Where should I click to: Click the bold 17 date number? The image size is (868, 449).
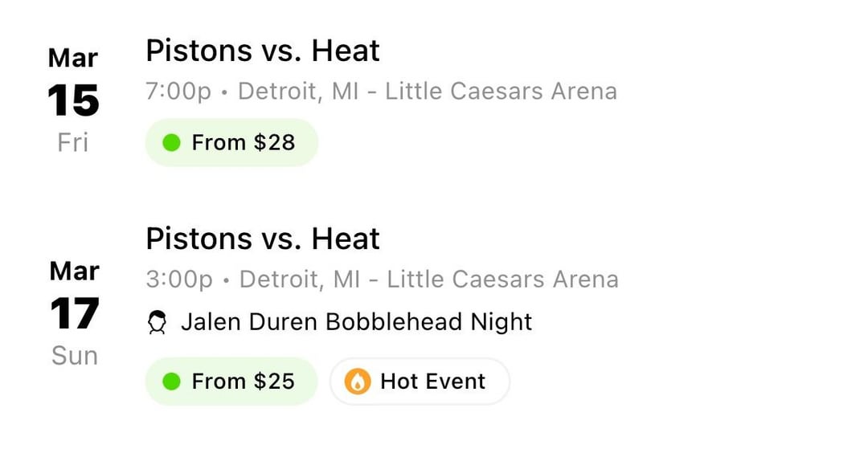(74, 314)
